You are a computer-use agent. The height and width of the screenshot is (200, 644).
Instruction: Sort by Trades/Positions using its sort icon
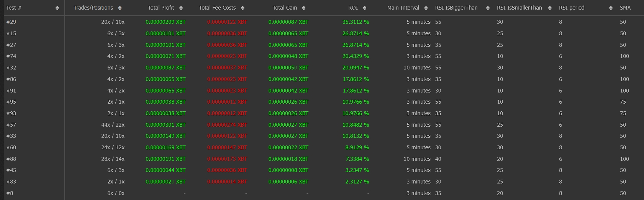(120, 8)
